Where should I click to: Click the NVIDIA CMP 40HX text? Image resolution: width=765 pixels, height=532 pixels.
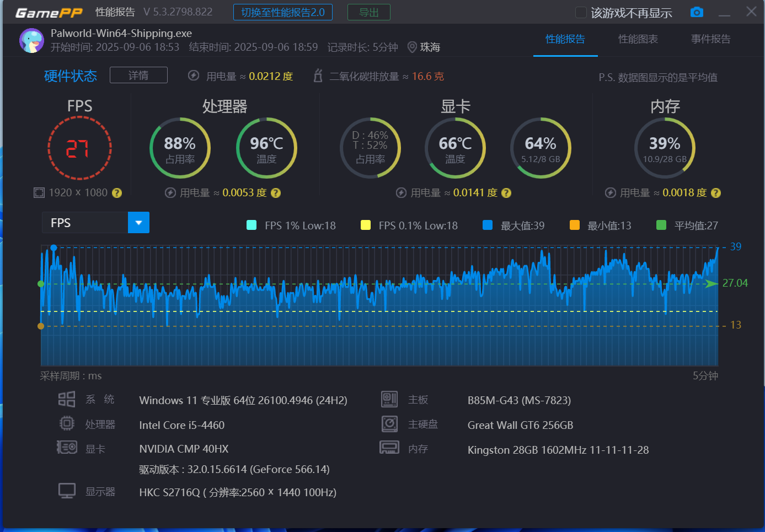pos(184,449)
